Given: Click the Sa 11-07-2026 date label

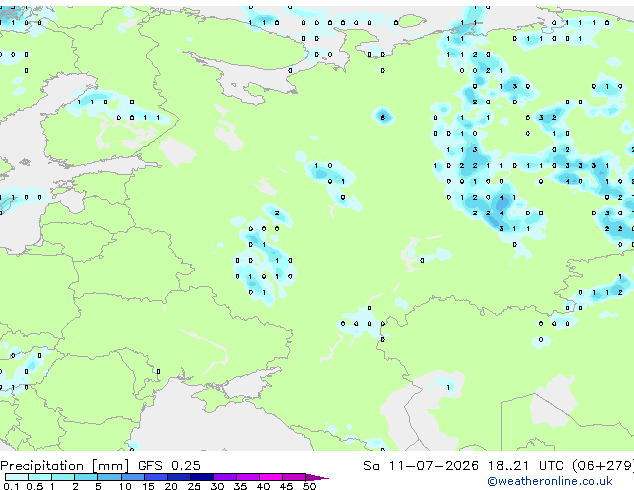Looking at the screenshot, I should [x=421, y=466].
